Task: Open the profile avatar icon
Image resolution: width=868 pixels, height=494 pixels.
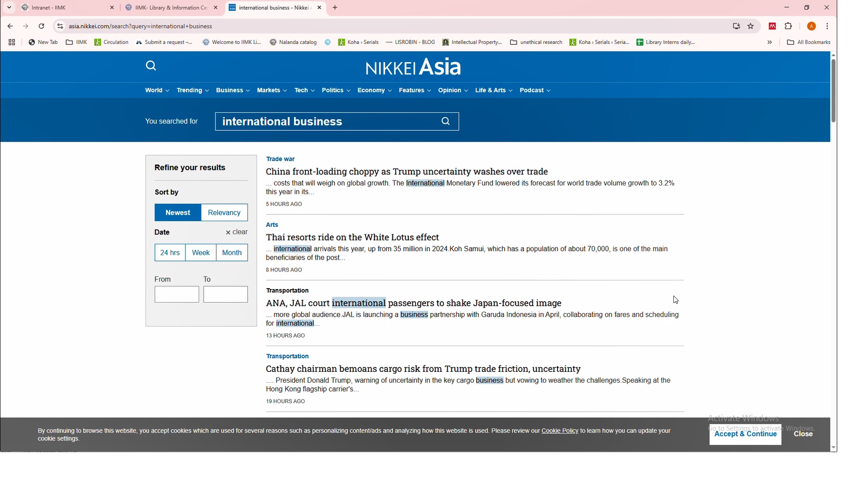Action: coord(812,26)
